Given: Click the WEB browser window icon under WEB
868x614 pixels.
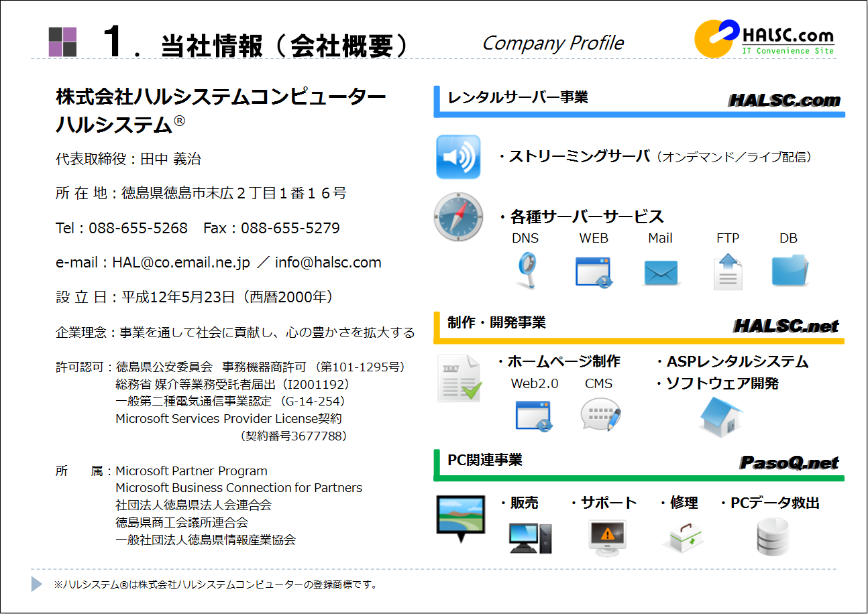Looking at the screenshot, I should click(x=594, y=271).
